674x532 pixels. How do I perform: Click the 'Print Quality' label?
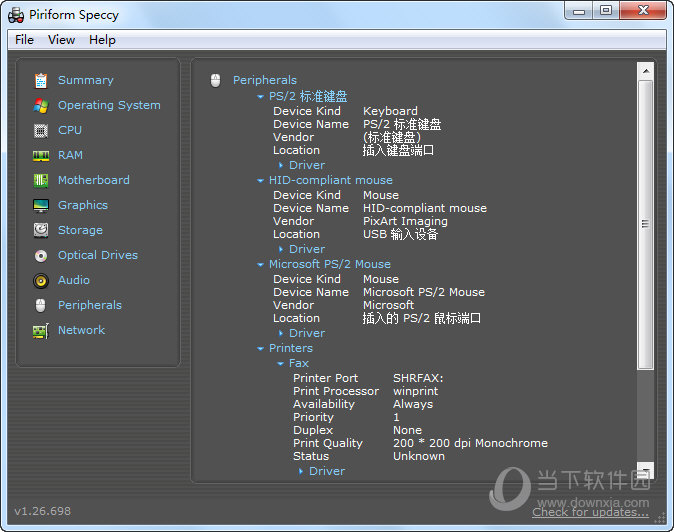tap(328, 443)
